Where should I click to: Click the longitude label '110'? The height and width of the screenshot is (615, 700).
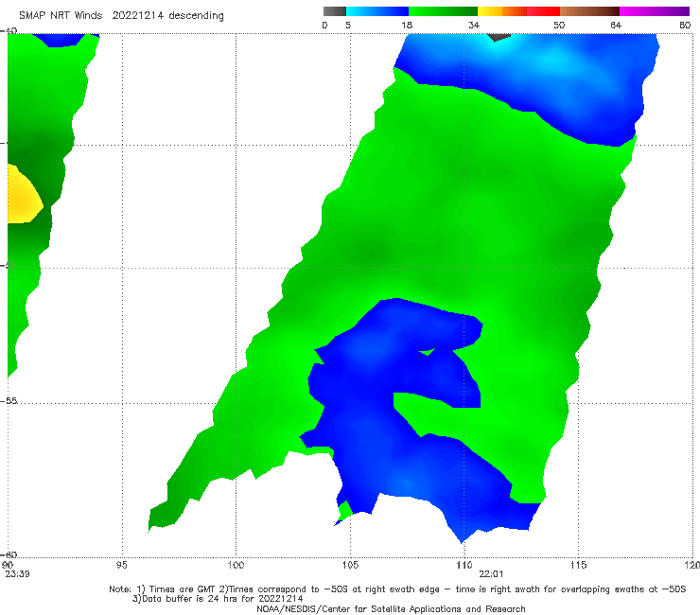click(x=464, y=566)
